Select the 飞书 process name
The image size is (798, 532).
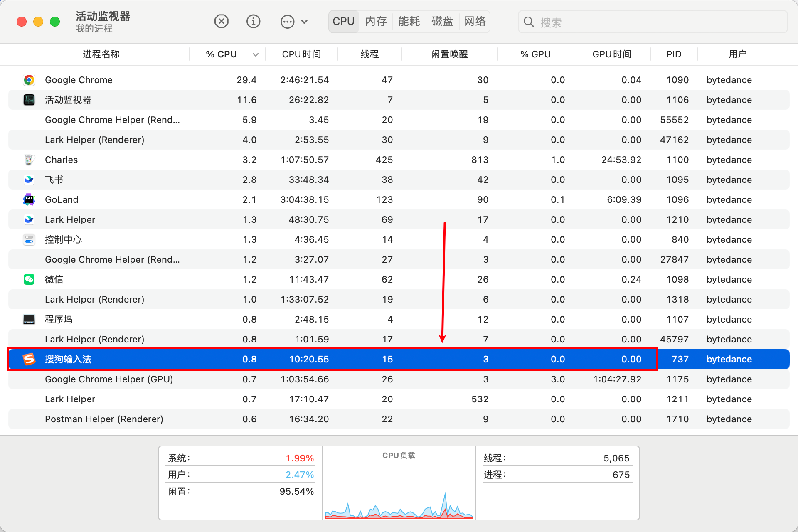(54, 180)
